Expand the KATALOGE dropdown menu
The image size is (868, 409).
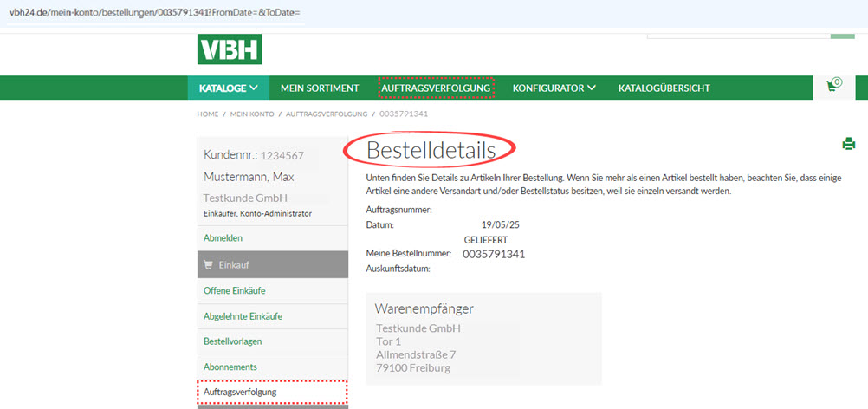coord(229,88)
